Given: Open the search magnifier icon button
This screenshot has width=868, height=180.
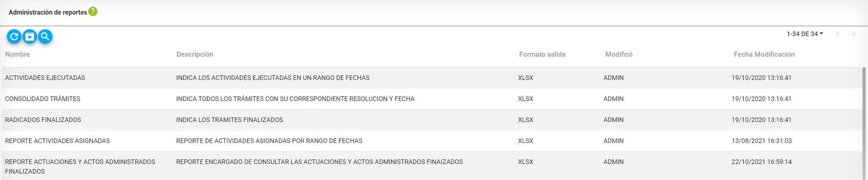Looking at the screenshot, I should (45, 37).
